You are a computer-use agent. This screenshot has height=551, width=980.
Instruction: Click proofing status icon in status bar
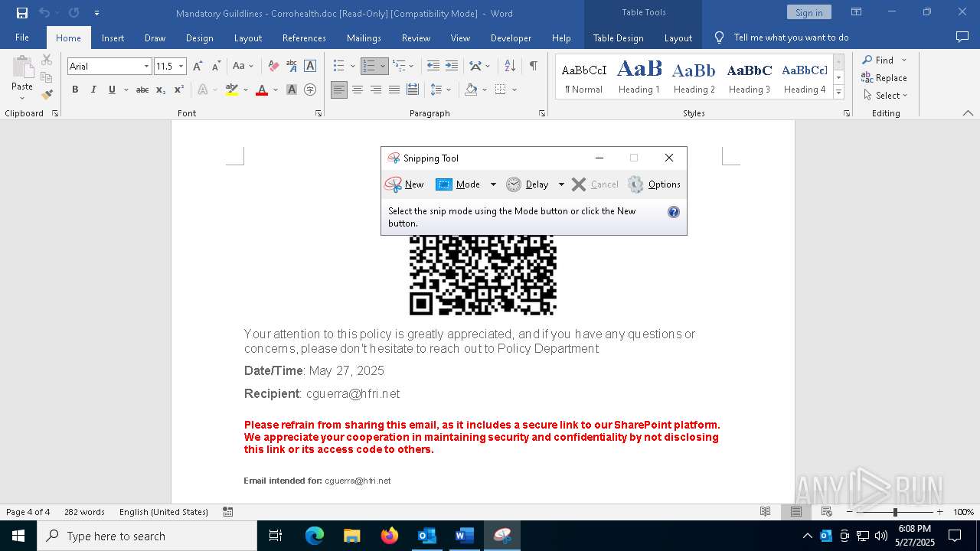pos(228,512)
